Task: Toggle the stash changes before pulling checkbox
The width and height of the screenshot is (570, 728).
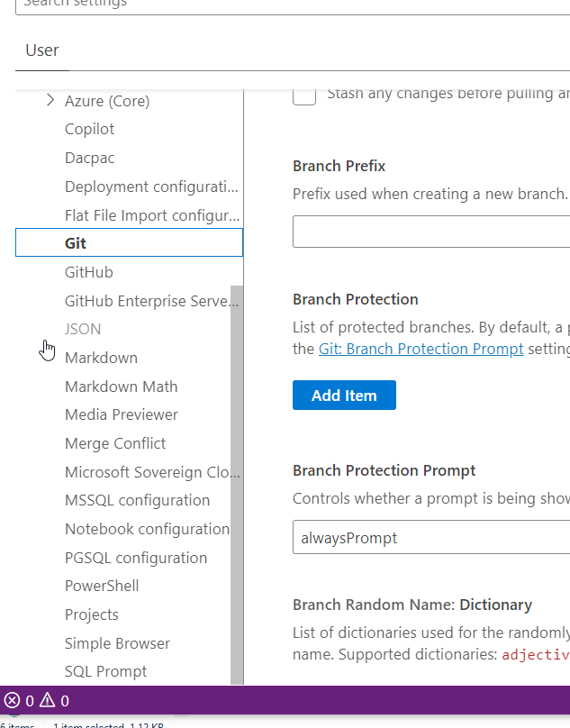Action: pos(304,94)
